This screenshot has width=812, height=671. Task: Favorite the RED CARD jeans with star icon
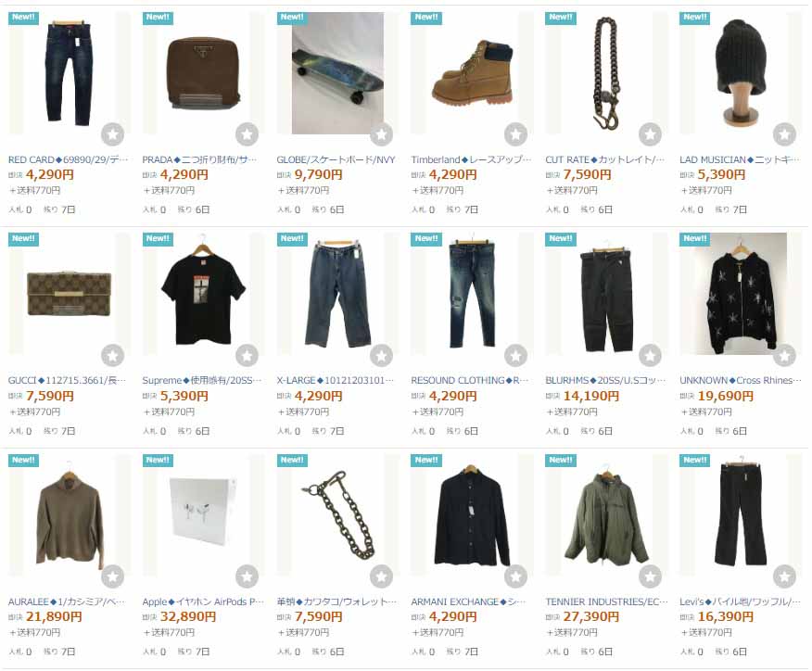tap(112, 134)
